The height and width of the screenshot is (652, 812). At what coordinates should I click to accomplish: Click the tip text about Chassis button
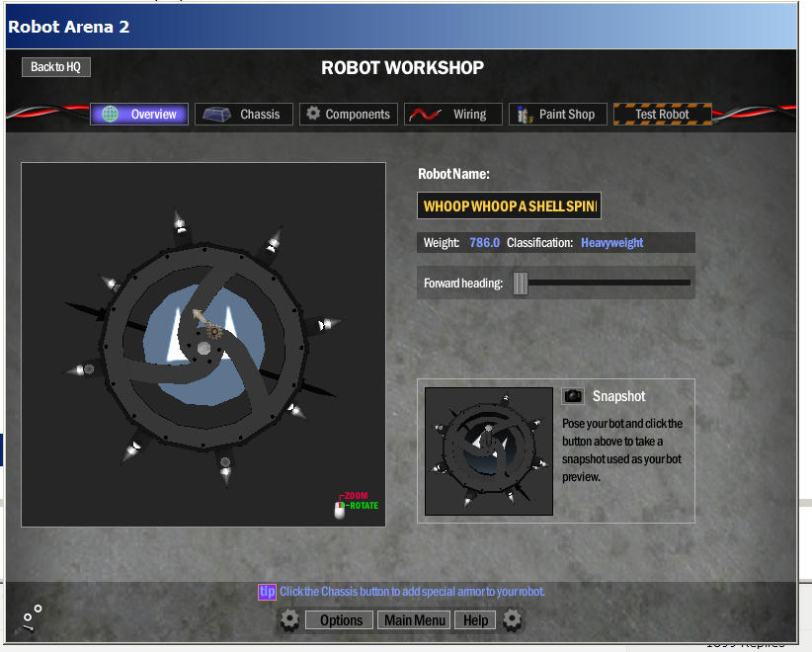[x=412, y=592]
